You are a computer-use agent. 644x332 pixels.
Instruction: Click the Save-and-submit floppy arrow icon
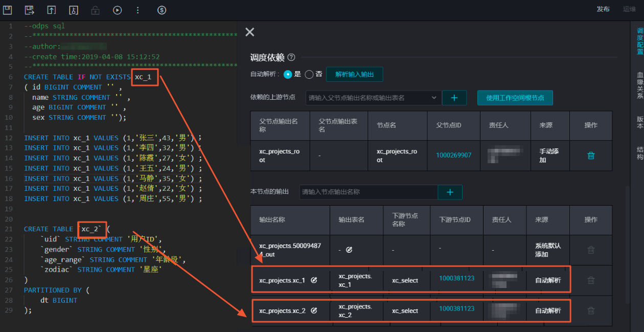pos(29,10)
